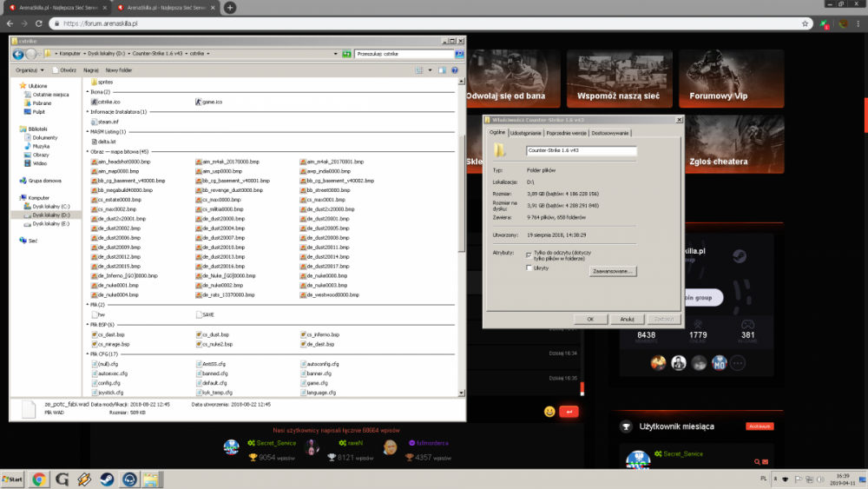Open the view options dropdown arrow
This screenshot has width=868, height=489.
(x=431, y=70)
